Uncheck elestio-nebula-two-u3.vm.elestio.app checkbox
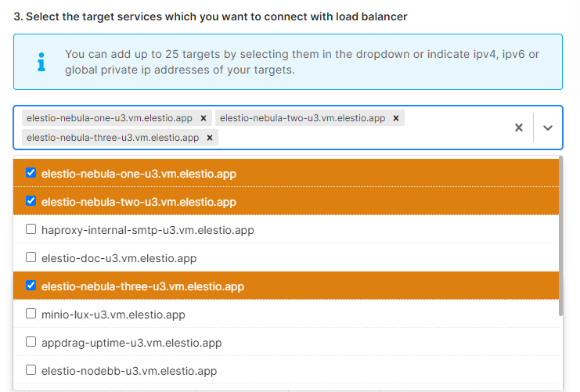Screen dimensions: 580x392 pos(31,201)
